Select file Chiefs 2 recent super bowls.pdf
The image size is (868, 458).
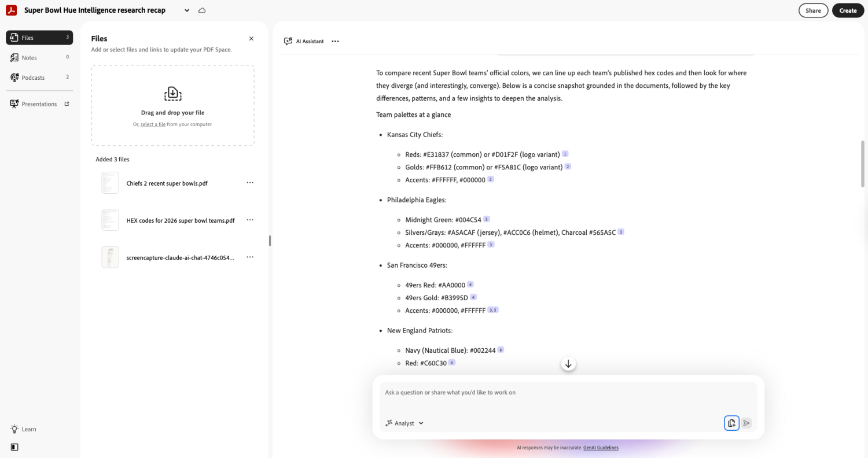point(167,183)
